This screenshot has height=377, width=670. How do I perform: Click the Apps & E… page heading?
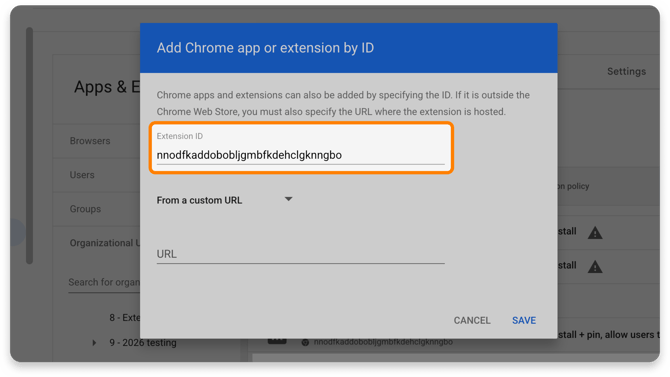[107, 87]
